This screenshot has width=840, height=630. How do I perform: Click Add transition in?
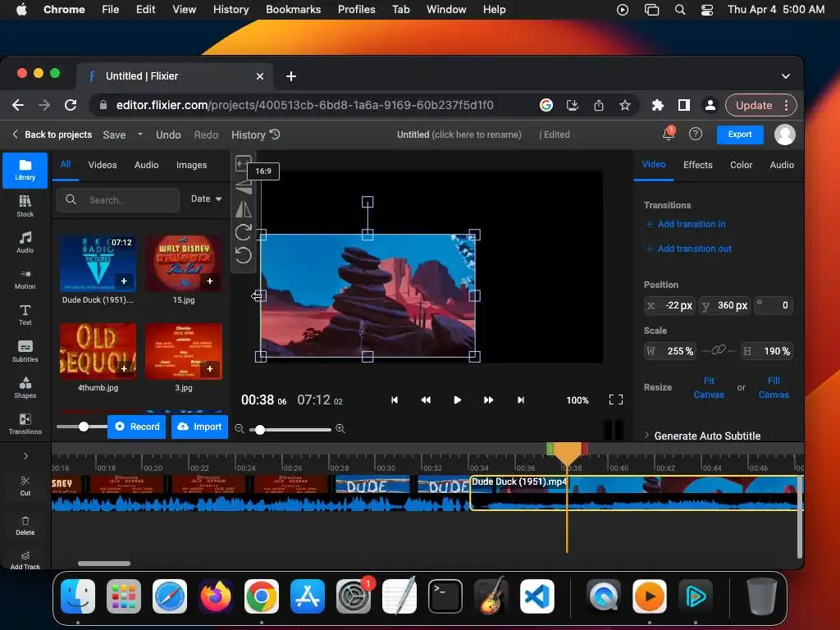686,224
